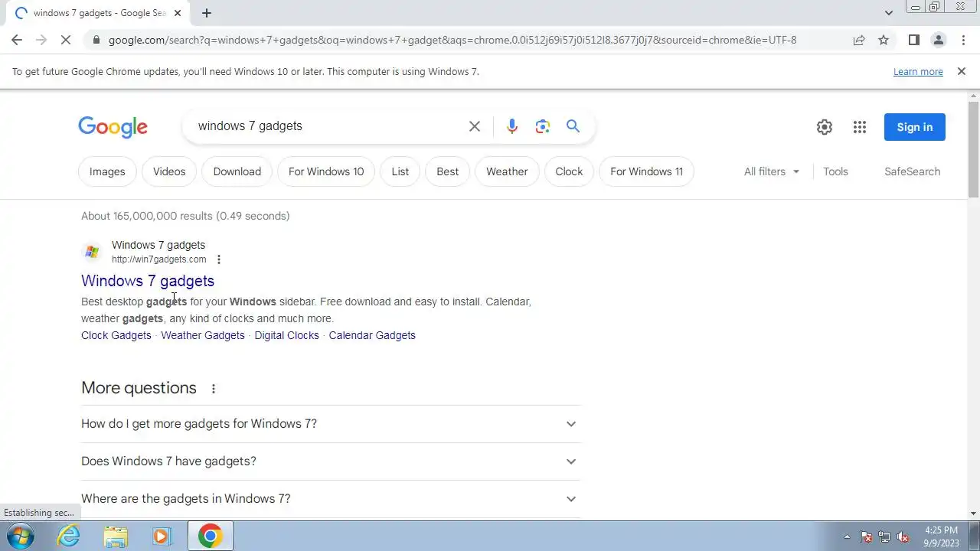Click the magnifier search button
The width and height of the screenshot is (980, 551).
[x=573, y=126]
